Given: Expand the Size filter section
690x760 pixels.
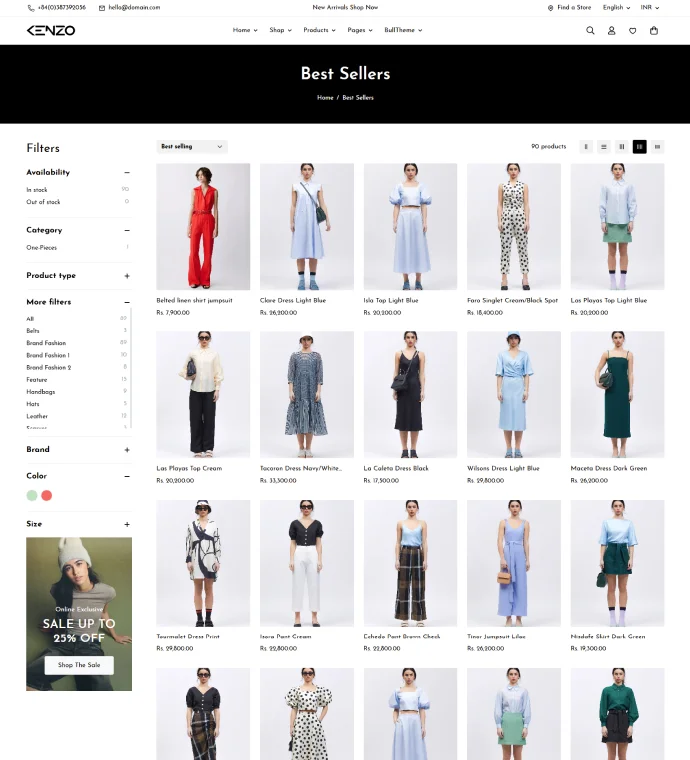Looking at the screenshot, I should 127,524.
